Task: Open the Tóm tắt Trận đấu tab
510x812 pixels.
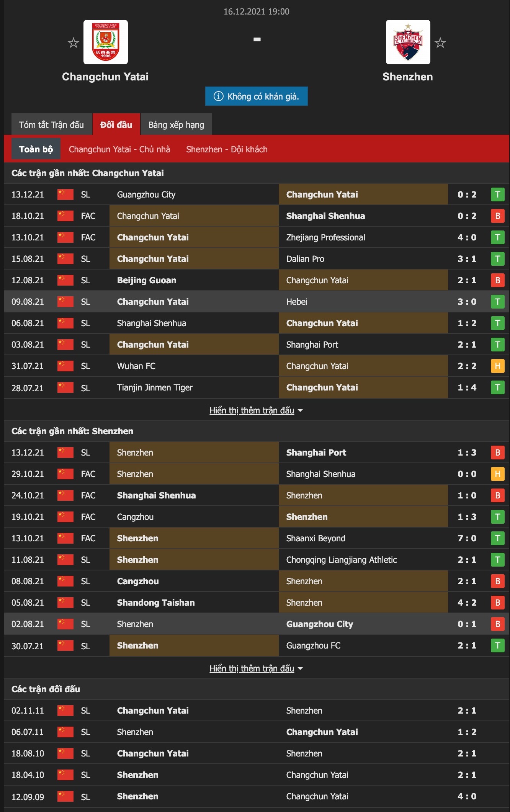Action: (x=51, y=124)
